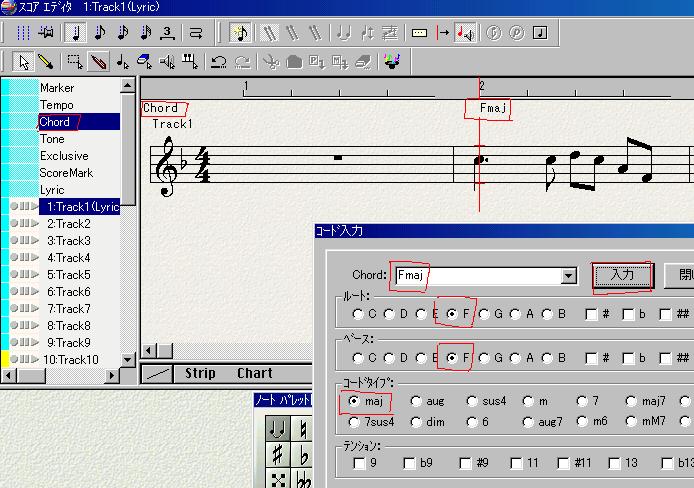Select Exclusive in the track list

64,156
